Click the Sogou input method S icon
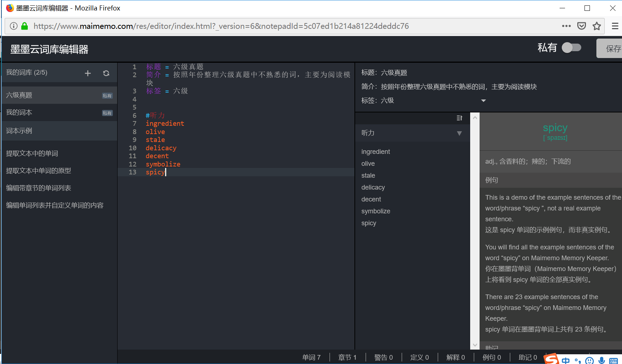 [x=551, y=359]
